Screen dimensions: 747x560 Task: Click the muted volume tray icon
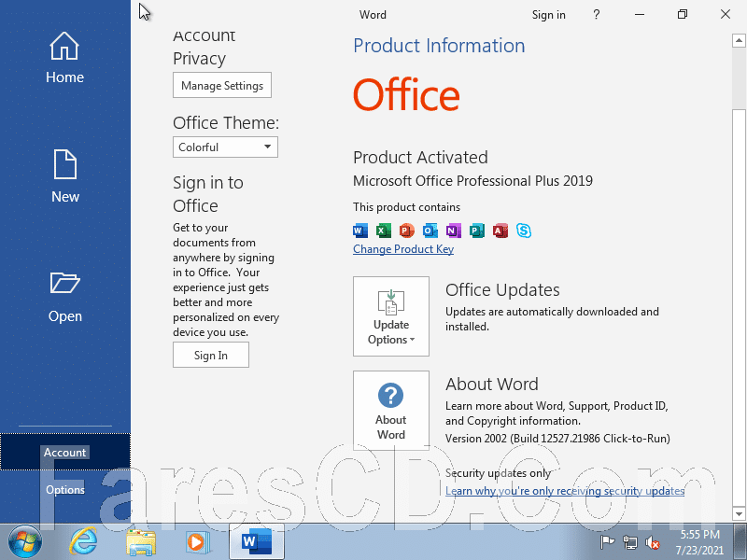click(x=652, y=542)
